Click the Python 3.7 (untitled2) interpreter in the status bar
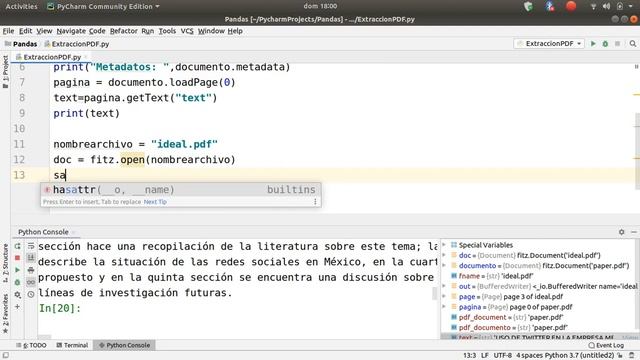This screenshot has width=640, height=360. coord(579,356)
